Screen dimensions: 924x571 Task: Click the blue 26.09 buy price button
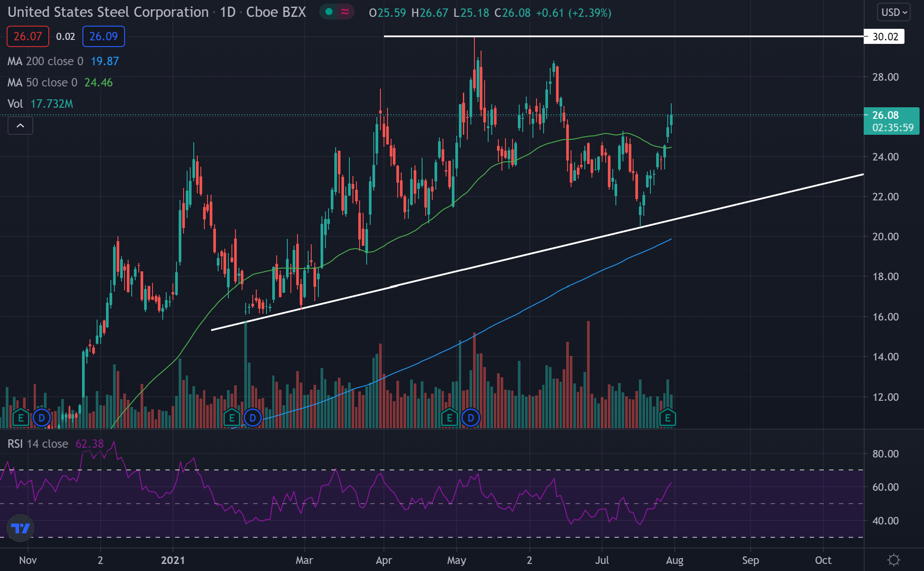click(x=103, y=36)
